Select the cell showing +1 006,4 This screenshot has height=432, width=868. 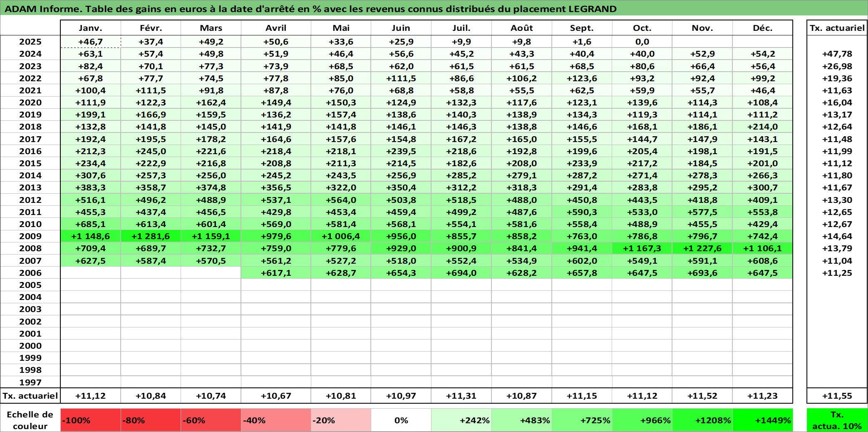coord(341,236)
